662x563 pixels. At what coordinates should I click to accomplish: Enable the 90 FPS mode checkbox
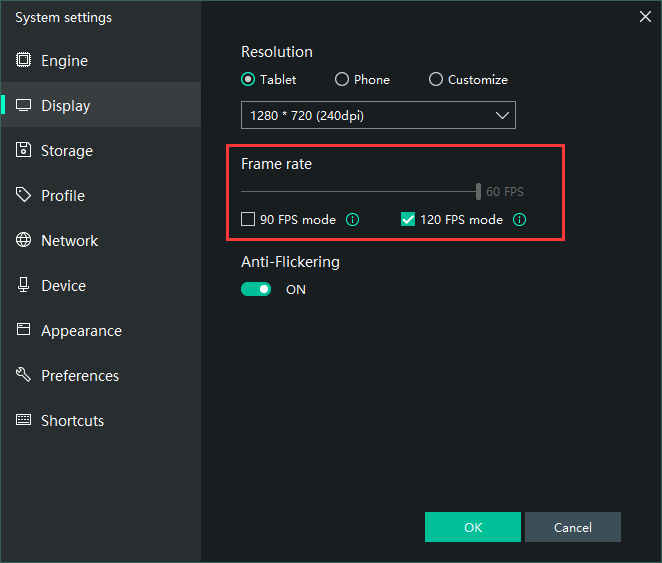click(248, 220)
